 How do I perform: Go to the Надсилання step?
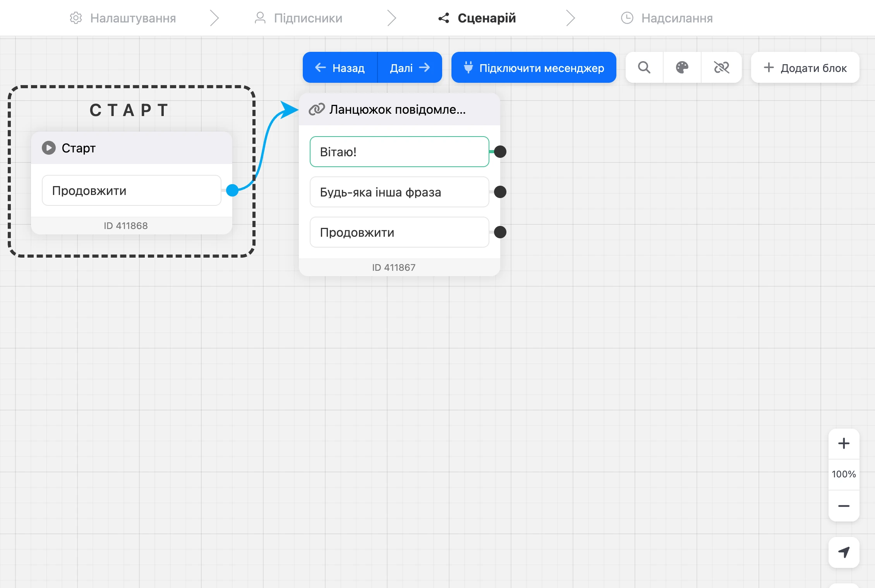point(667,18)
